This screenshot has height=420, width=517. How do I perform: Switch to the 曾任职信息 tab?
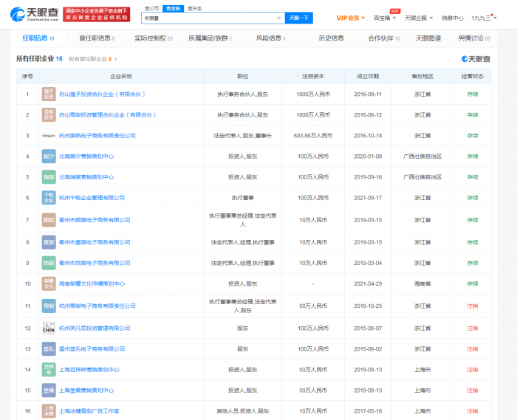coord(96,38)
